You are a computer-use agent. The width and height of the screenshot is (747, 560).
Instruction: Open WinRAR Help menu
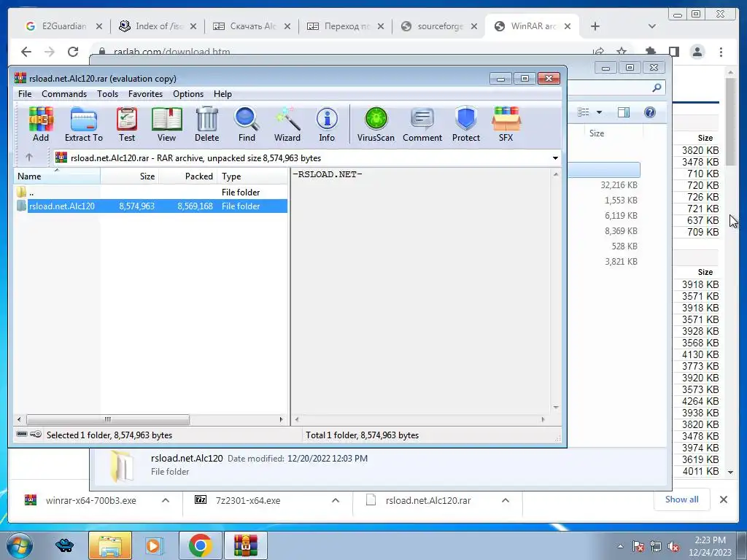222,94
